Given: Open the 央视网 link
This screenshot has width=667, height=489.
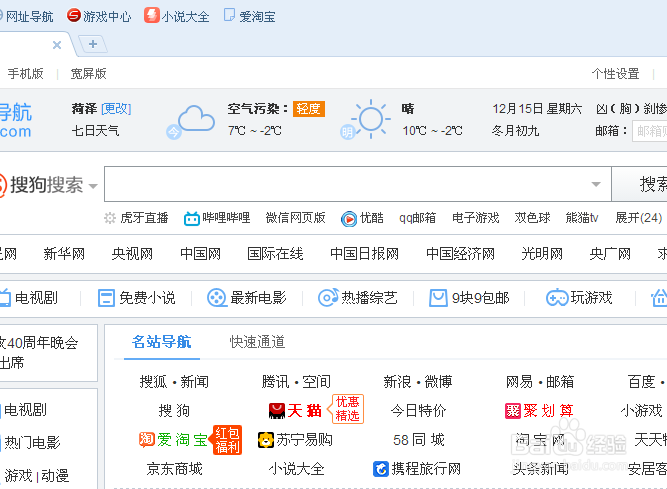Looking at the screenshot, I should (132, 254).
